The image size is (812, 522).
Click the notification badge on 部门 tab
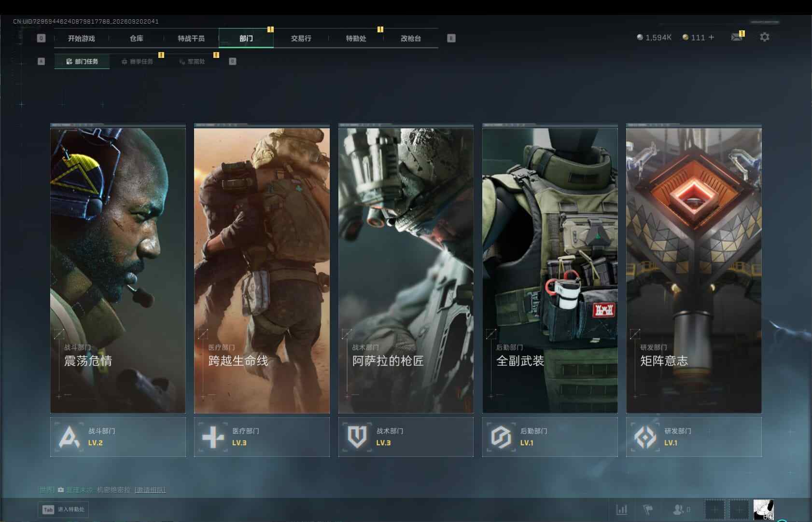270,29
